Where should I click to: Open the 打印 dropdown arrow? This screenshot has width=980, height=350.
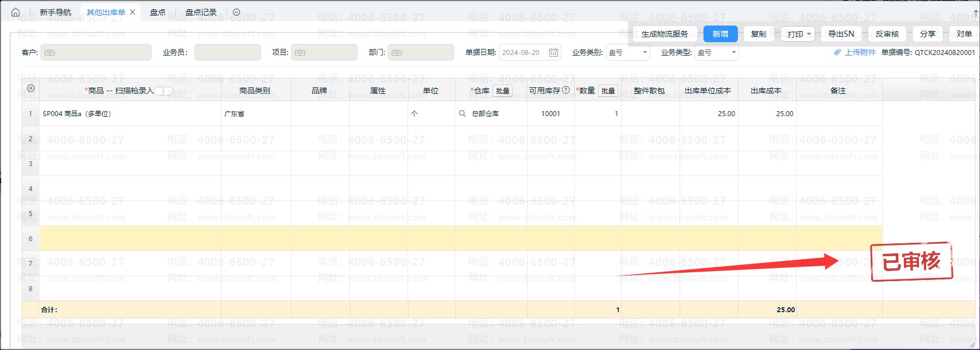809,34
